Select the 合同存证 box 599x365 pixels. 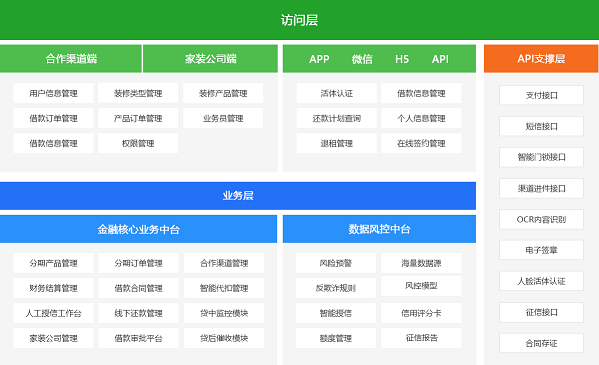(x=541, y=343)
